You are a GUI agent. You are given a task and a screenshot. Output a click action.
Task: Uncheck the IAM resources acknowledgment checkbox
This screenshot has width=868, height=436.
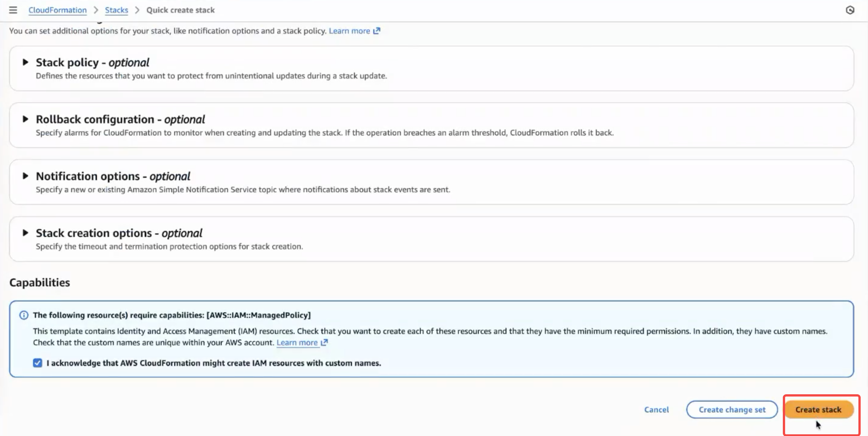pyautogui.click(x=38, y=363)
